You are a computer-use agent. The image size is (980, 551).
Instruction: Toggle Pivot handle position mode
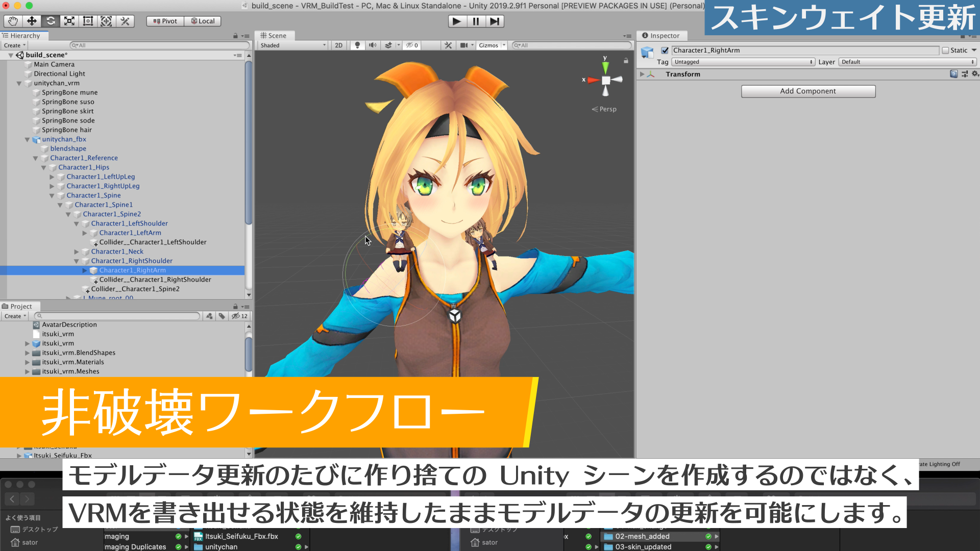(164, 21)
